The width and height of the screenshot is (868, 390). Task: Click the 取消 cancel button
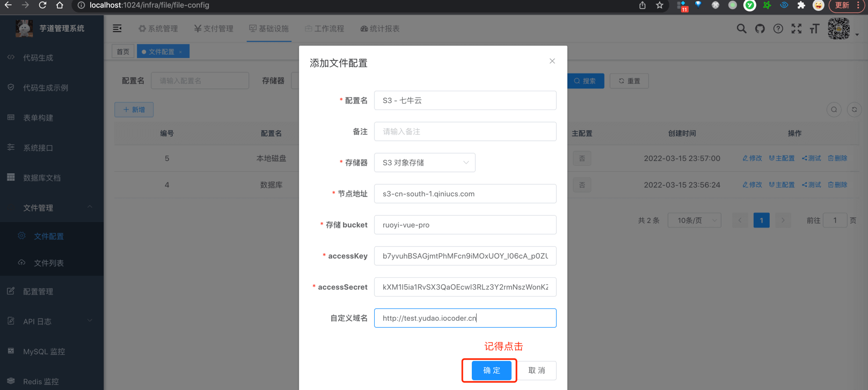click(536, 370)
